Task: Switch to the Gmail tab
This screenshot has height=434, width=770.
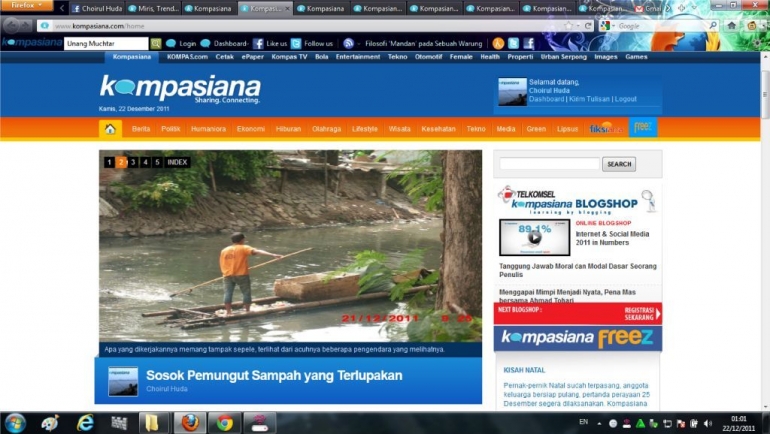Action: (x=648, y=8)
